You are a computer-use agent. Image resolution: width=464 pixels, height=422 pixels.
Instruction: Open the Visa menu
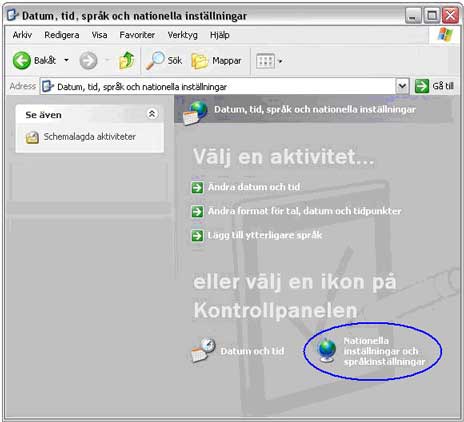point(99,35)
